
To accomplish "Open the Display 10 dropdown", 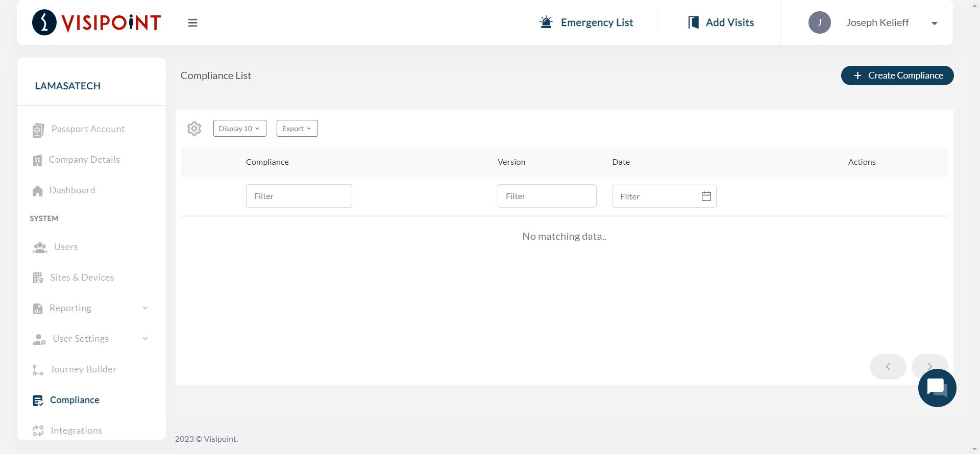I will click(239, 129).
